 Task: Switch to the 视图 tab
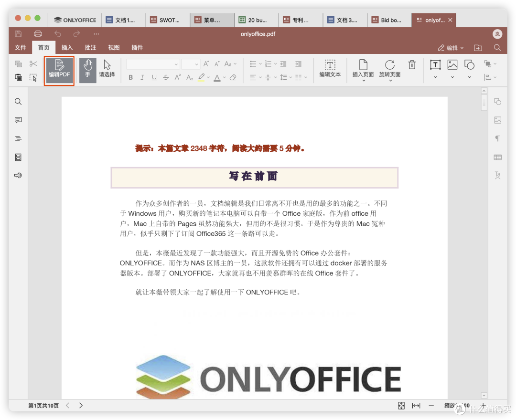coord(114,48)
